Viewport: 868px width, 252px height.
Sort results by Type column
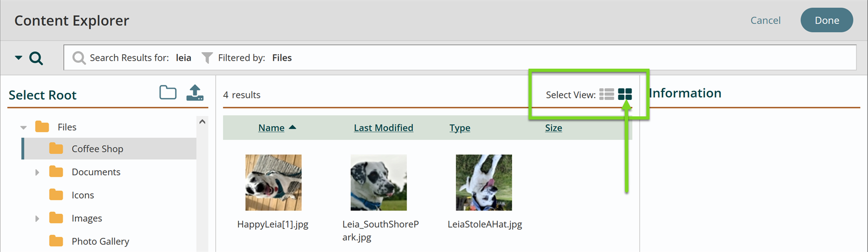(460, 128)
